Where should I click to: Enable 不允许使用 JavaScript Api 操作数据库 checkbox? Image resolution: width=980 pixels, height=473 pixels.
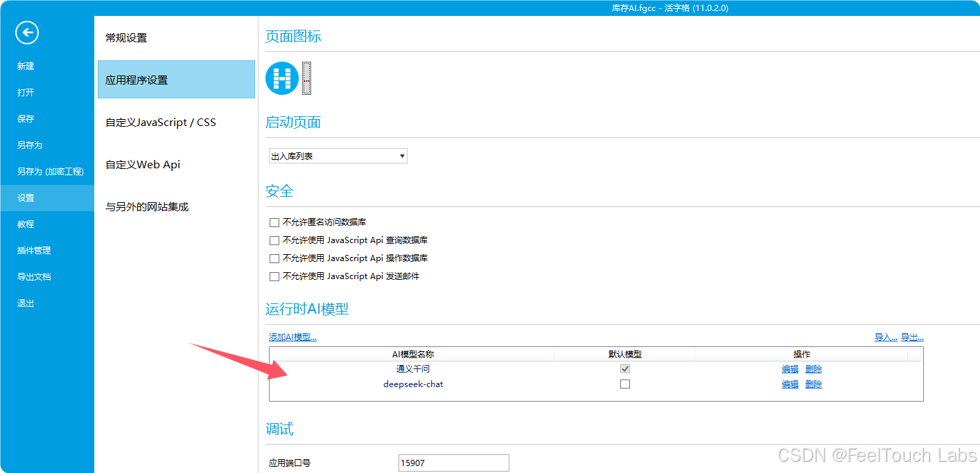(x=274, y=258)
